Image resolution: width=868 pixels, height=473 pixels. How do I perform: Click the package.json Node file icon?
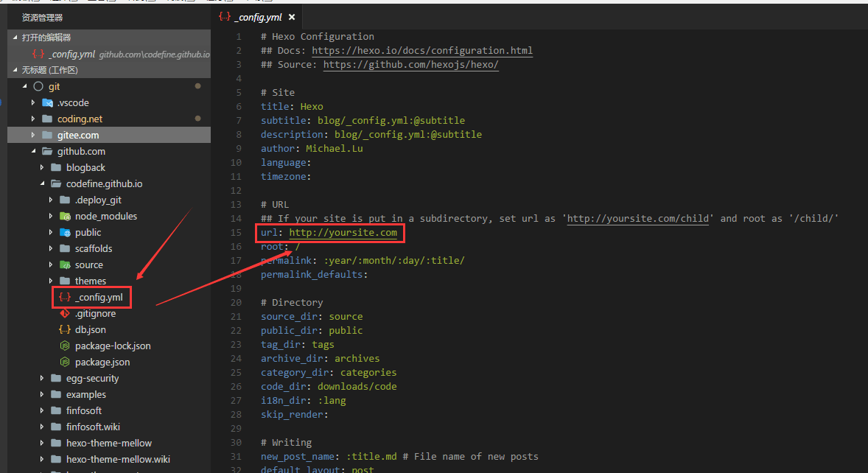[x=65, y=362]
